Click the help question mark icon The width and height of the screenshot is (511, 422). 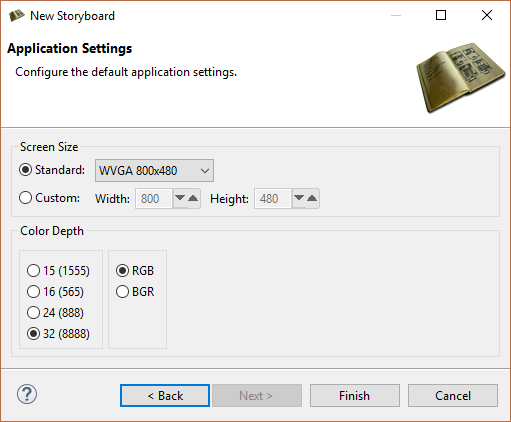[27, 394]
